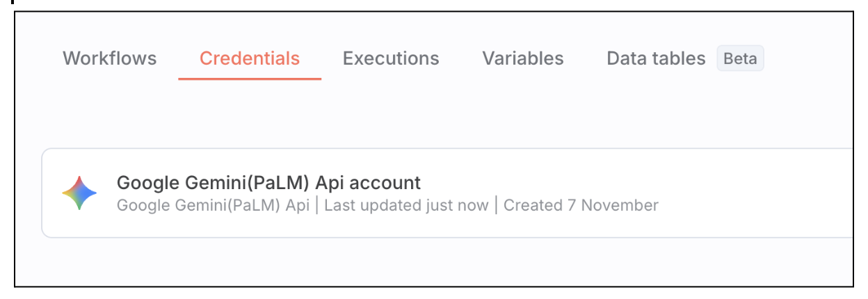Click the Beta badge beside Data tables
The image size is (868, 299).
coord(740,58)
